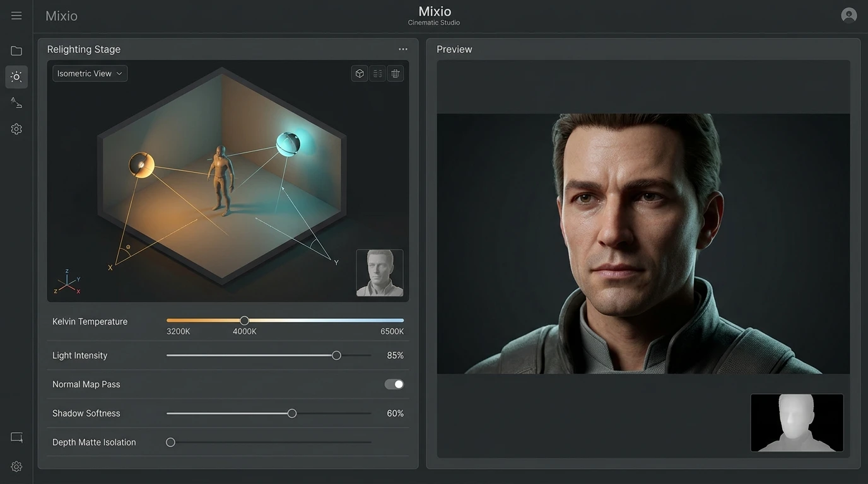Open the hamburger menu beside Mixio
868x484 pixels.
click(x=16, y=16)
